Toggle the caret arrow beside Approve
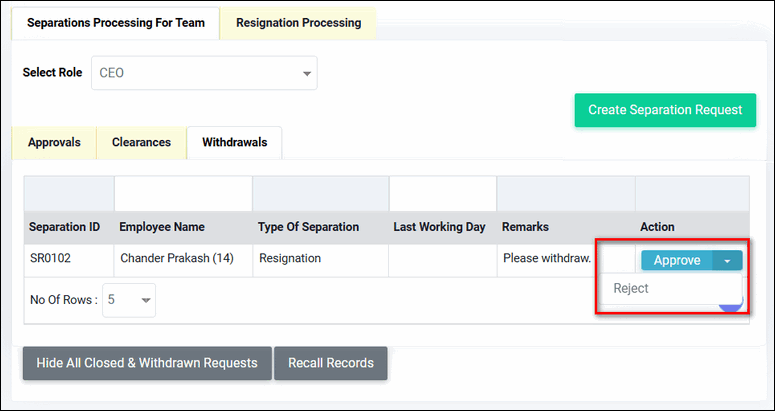775x411 pixels. coord(727,260)
